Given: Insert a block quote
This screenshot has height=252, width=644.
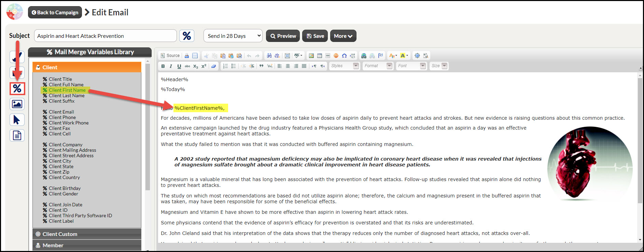Looking at the screenshot, I should (261, 66).
